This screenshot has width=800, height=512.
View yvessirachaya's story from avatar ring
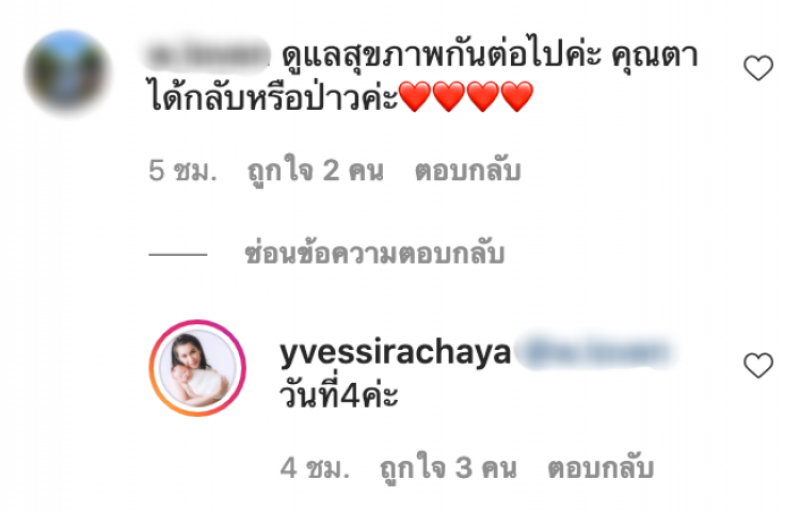pyautogui.click(x=197, y=368)
